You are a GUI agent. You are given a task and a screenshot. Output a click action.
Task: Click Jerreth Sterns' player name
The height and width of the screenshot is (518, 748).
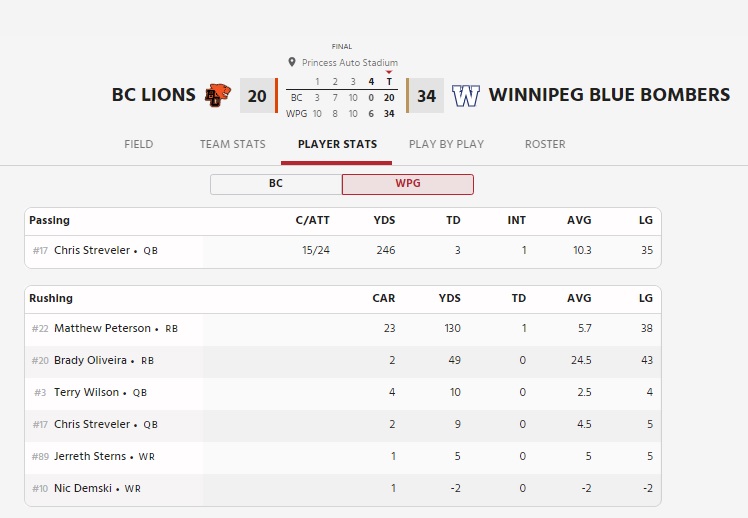coord(90,456)
